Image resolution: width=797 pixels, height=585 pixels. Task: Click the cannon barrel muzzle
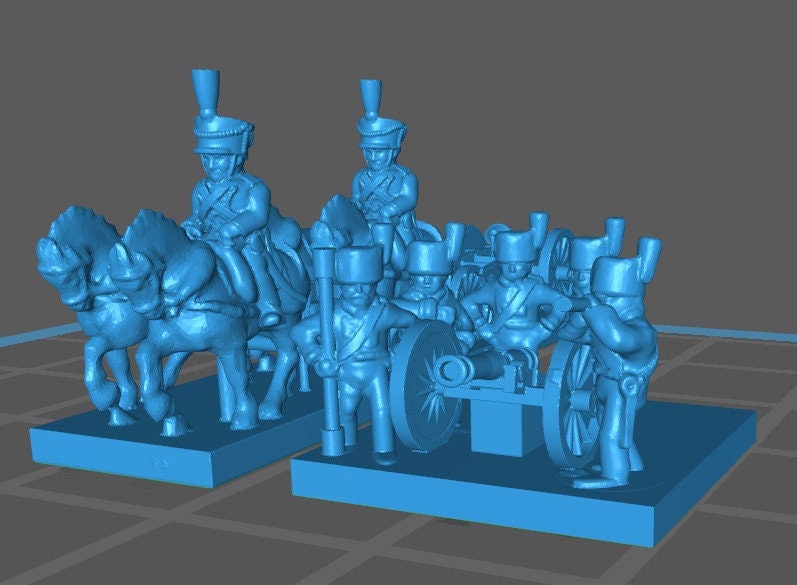(x=452, y=370)
